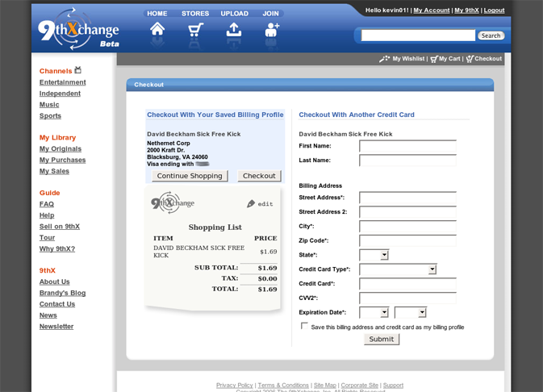
Task: Open Brandy's Blog link
Action: (x=62, y=293)
